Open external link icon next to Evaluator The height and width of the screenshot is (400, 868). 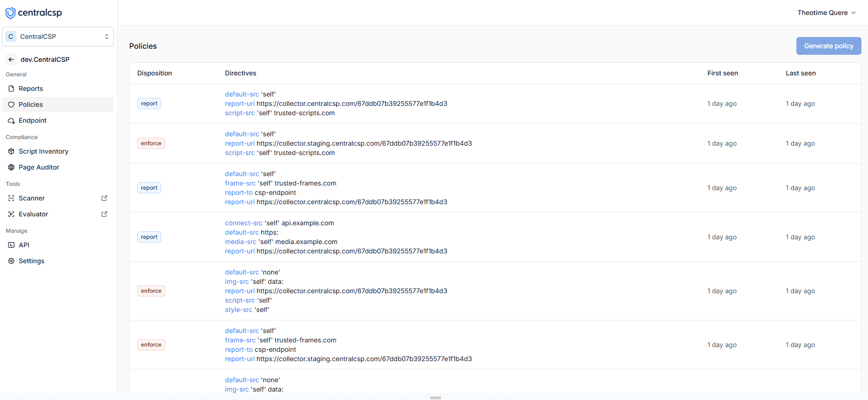(104, 214)
